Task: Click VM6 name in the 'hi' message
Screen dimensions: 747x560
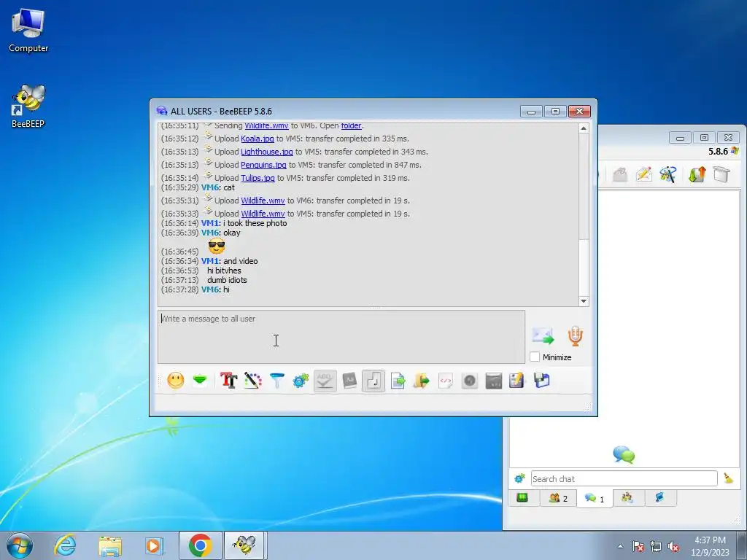Action: (x=210, y=289)
